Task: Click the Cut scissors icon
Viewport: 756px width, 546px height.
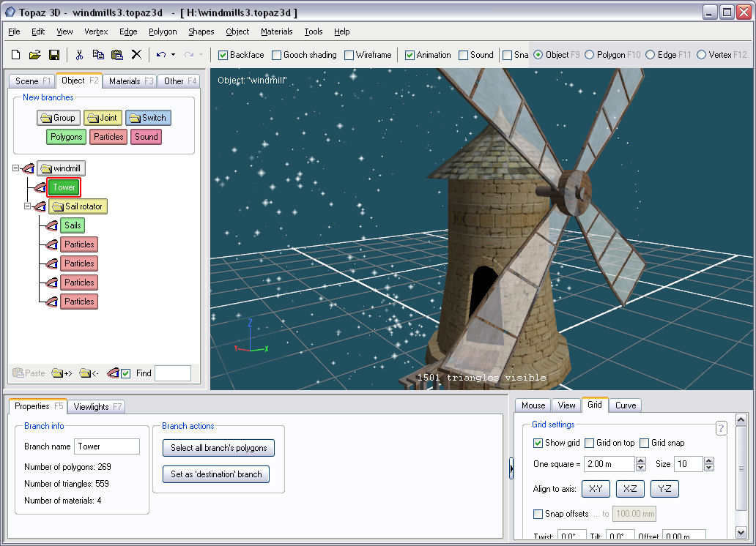Action: tap(79, 55)
